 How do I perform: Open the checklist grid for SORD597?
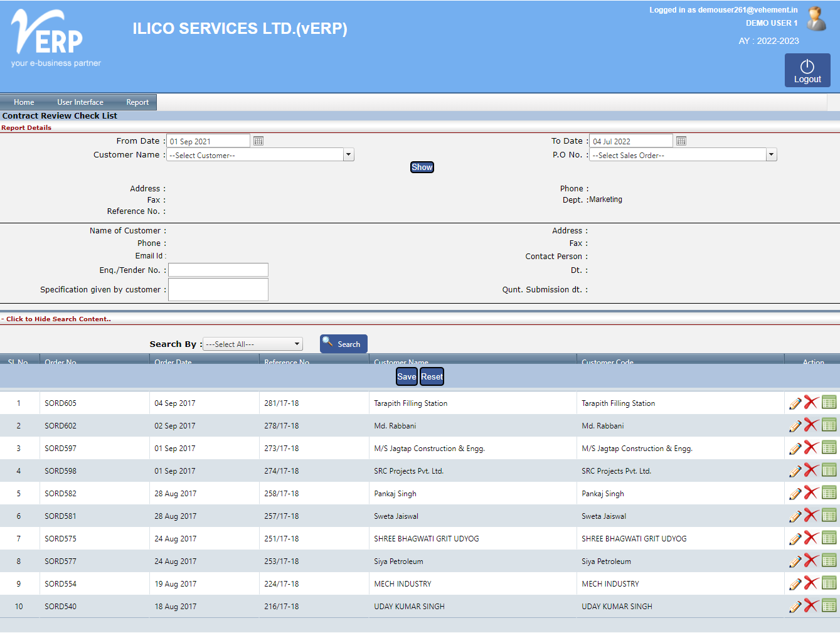click(829, 447)
